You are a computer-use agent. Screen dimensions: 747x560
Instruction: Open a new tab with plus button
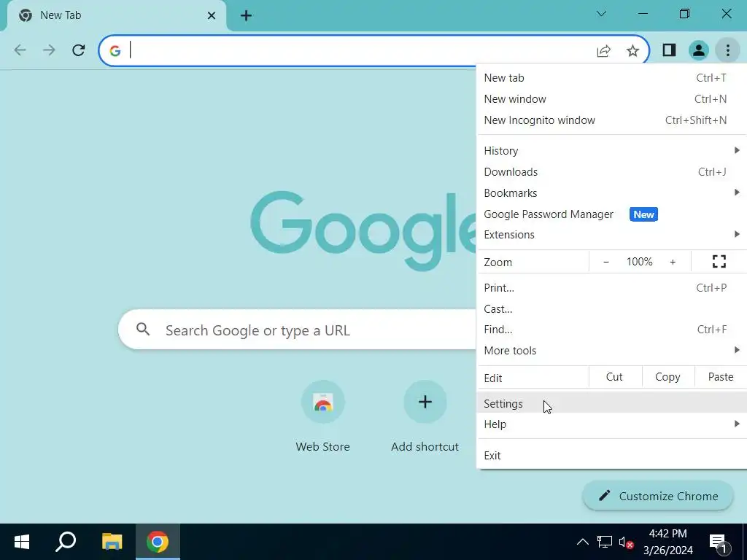(246, 16)
